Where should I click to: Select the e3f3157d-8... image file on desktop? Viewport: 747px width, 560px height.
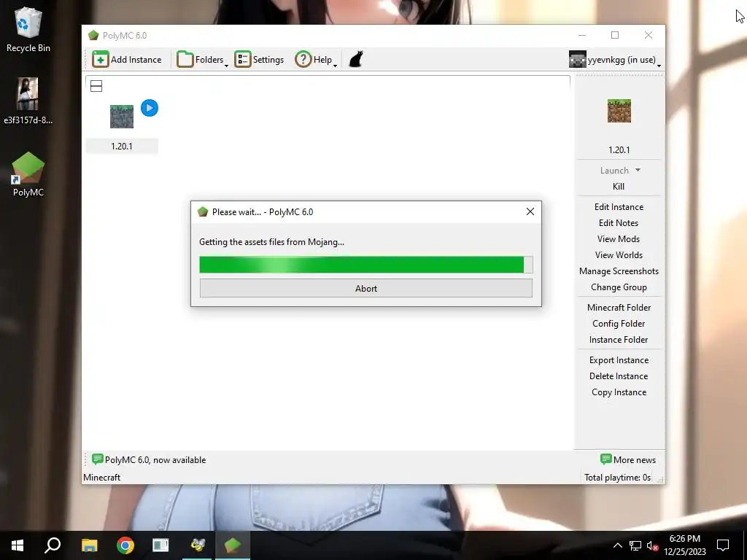(28, 101)
